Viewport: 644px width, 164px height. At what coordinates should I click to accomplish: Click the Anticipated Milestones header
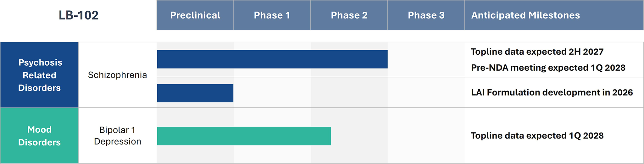point(525,15)
